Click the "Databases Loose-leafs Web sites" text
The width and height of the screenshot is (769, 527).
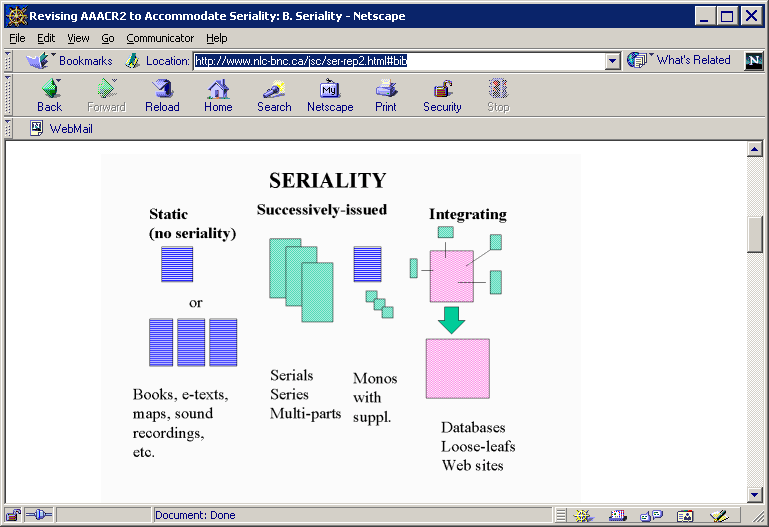pos(478,446)
